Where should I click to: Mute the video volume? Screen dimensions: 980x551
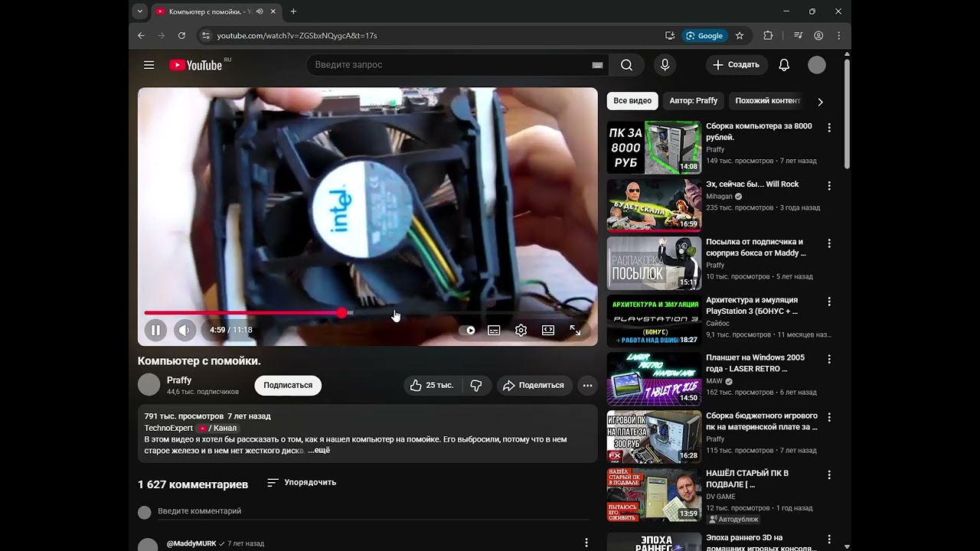185,330
